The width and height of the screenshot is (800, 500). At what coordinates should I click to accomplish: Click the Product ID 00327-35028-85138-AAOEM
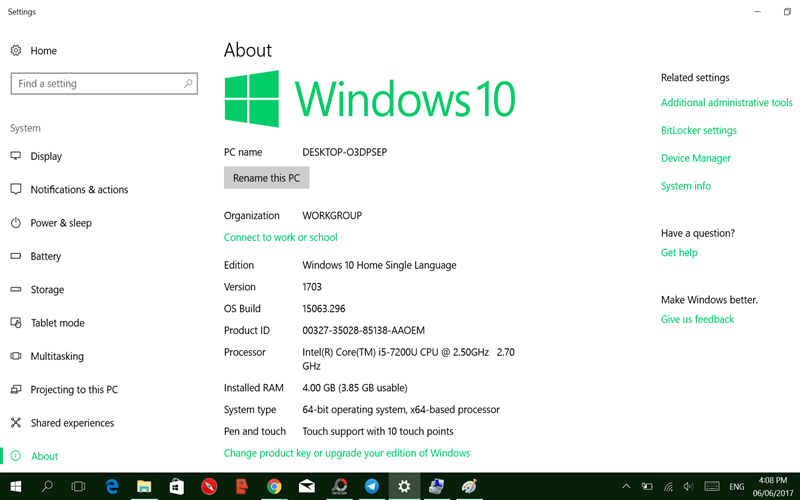[x=363, y=331]
